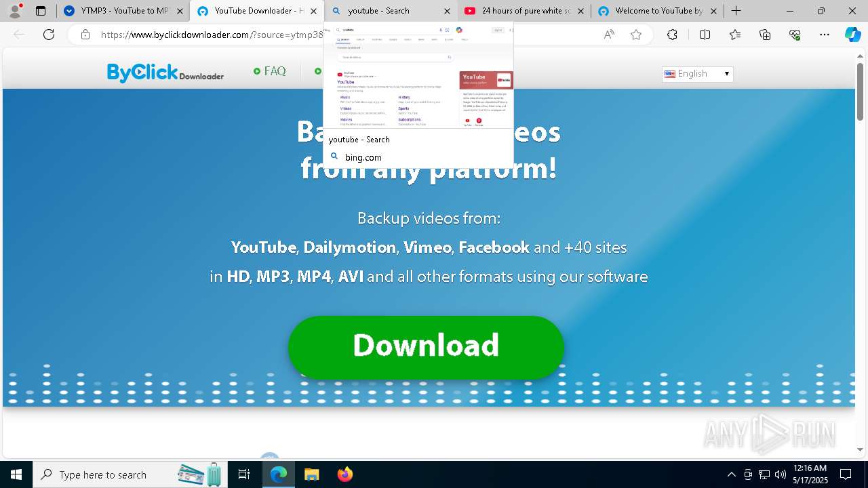Switch to youtube - Search tab
Viewport: 868px width, 488px height.
tap(391, 11)
